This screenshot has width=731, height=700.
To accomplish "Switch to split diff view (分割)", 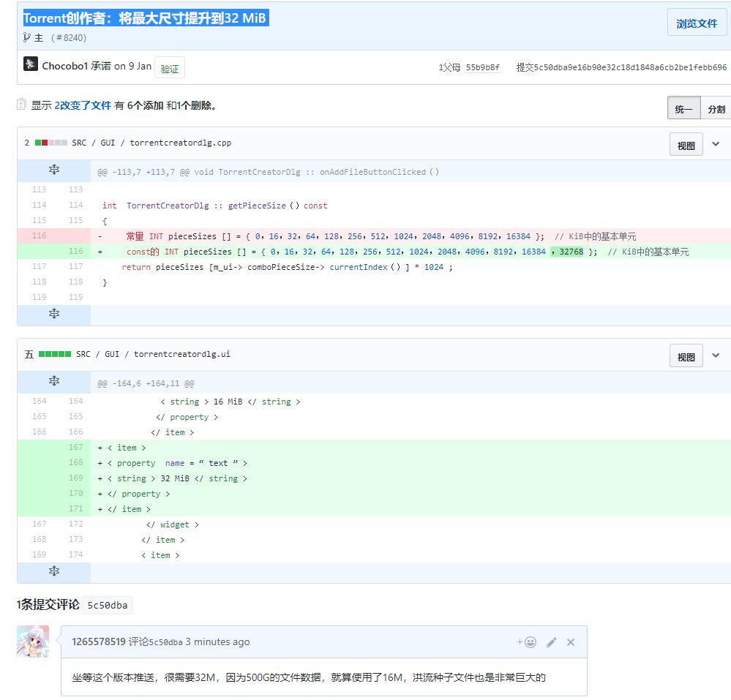I will point(716,109).
